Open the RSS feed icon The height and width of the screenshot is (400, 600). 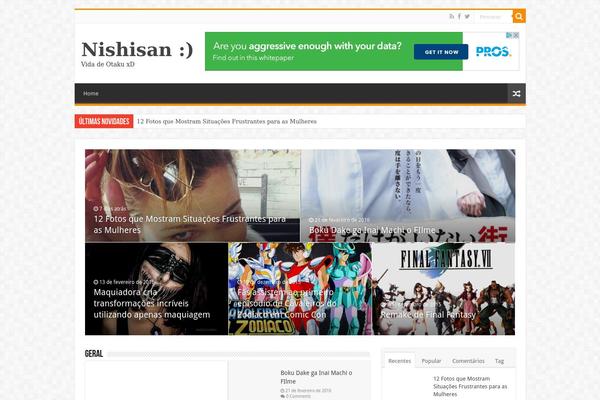click(452, 16)
